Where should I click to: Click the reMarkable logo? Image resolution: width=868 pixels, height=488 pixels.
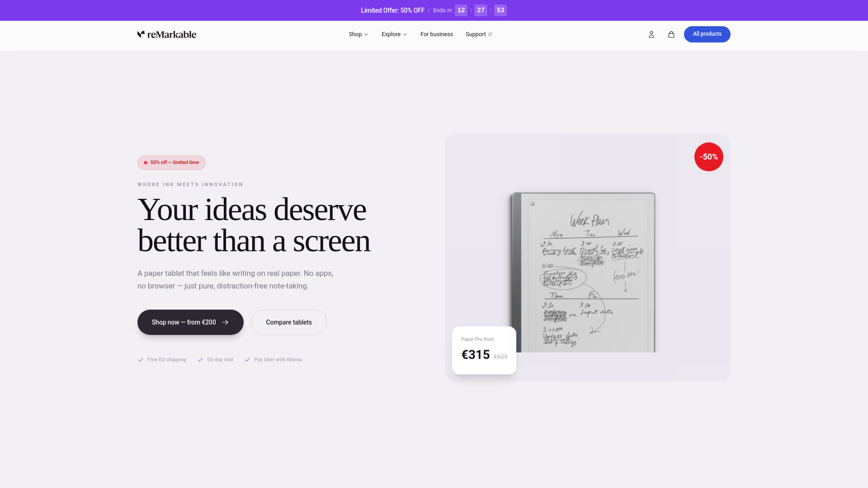[167, 34]
